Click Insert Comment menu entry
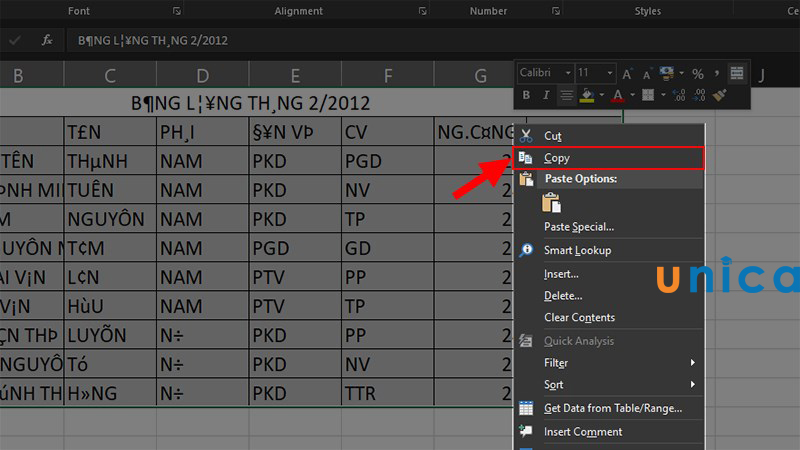This screenshot has width=800, height=450. pos(582,432)
